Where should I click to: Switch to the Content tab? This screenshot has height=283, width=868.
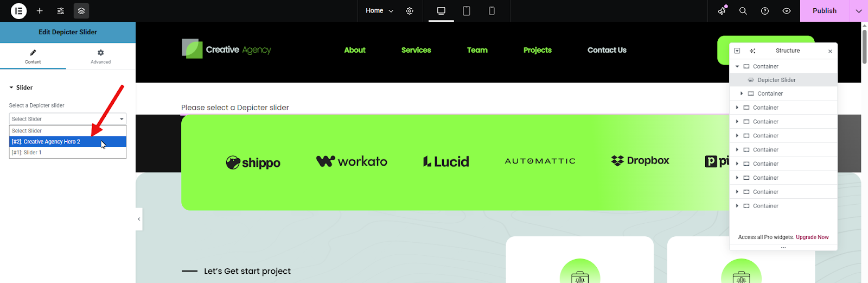coord(33,56)
